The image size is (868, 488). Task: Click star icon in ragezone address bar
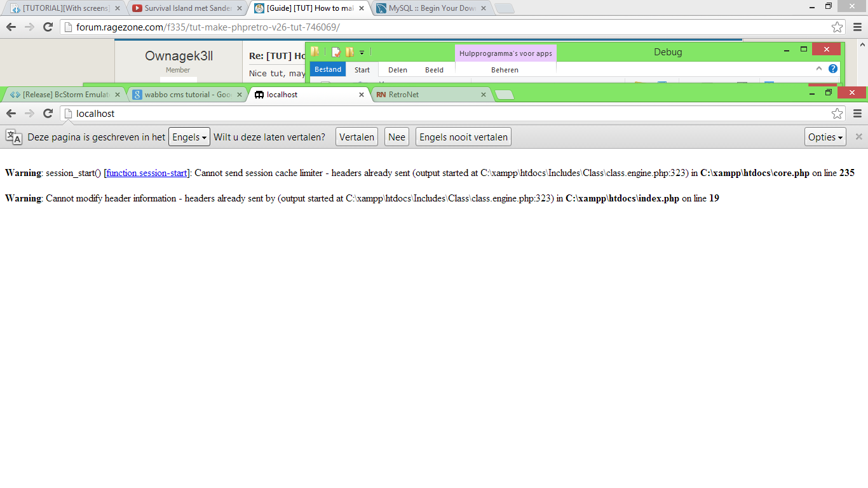click(837, 27)
